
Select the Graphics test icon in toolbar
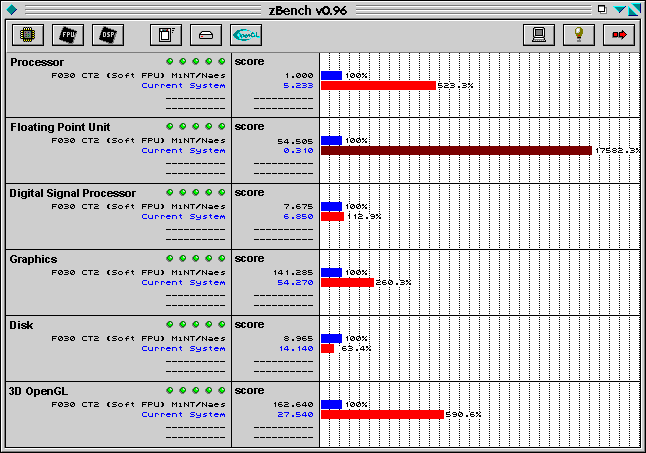pos(165,35)
